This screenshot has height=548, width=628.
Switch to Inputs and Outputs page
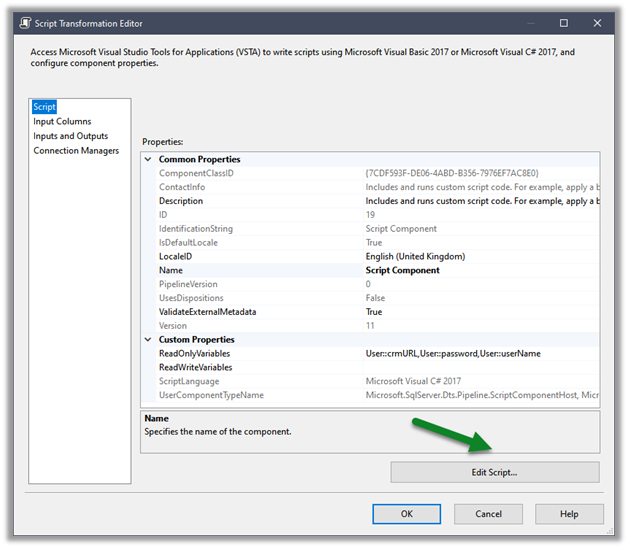[70, 136]
